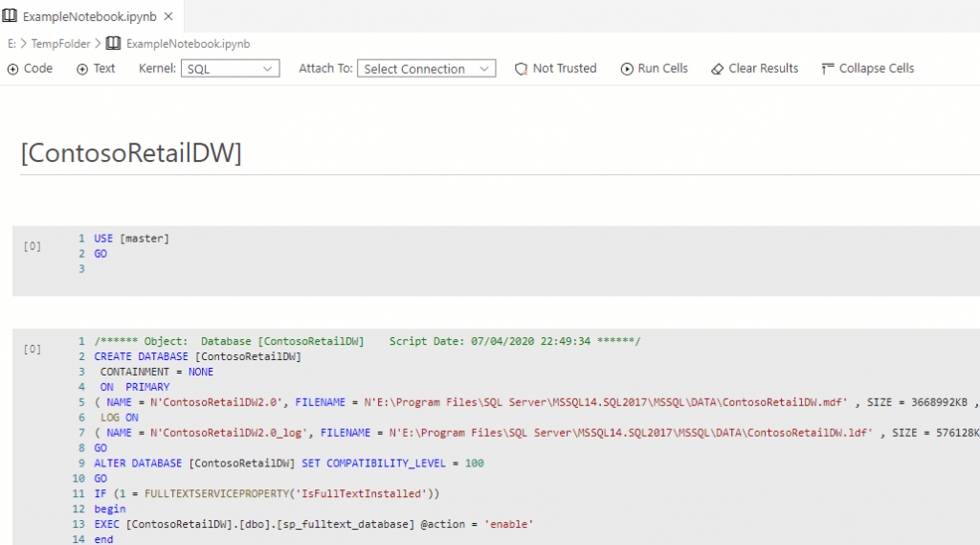
Task: Click the EXEC sp_fulltext_database line
Action: coord(314,524)
